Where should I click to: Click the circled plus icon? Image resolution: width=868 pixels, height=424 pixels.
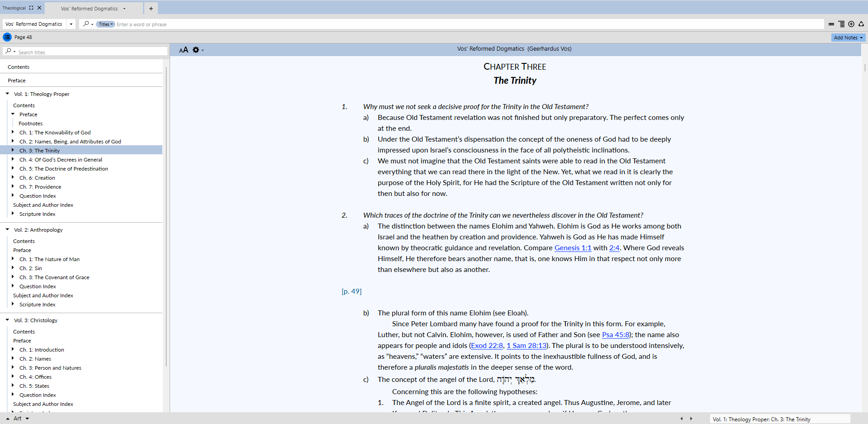(x=851, y=24)
